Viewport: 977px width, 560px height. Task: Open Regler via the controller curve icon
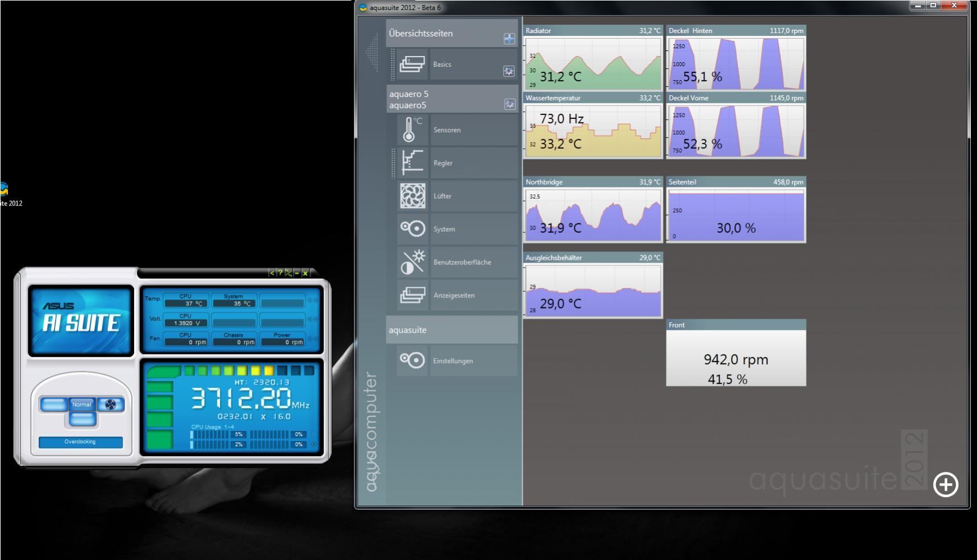coord(412,163)
